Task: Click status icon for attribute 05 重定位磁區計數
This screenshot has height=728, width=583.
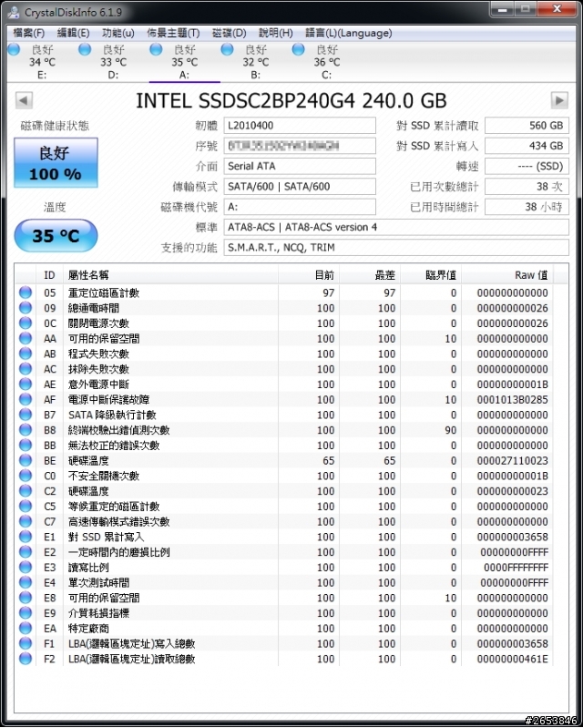Action: pos(26,292)
